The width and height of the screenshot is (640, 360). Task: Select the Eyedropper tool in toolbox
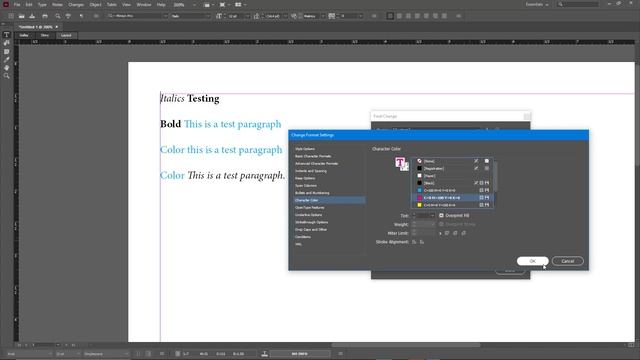[7, 60]
